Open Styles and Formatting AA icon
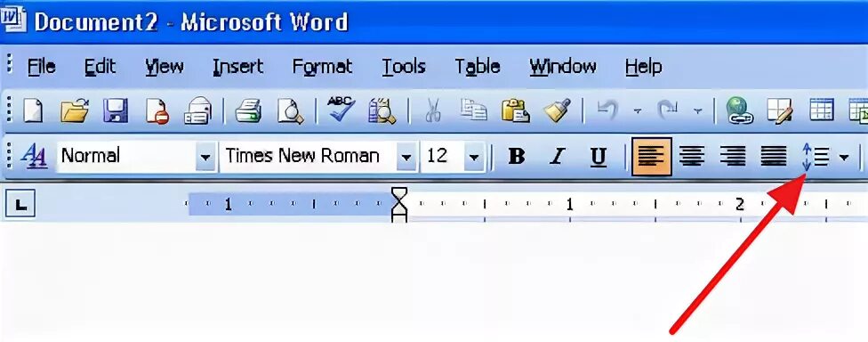This screenshot has height=342, width=868. (34, 157)
